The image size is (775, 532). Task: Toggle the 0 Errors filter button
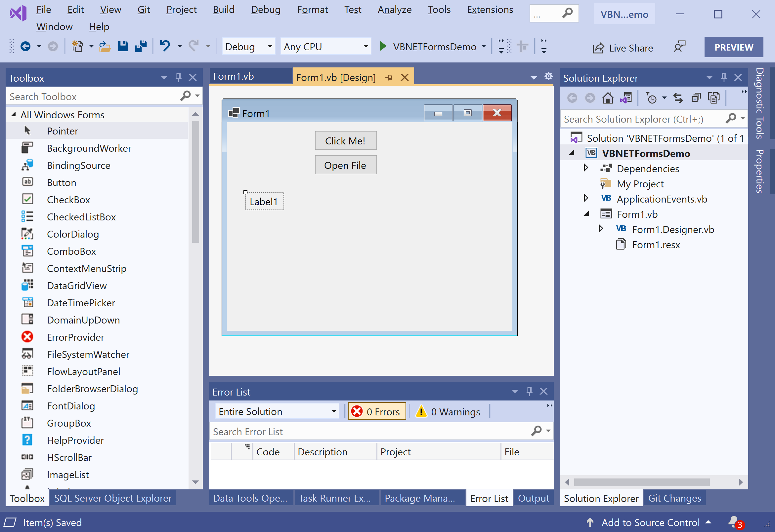(x=377, y=411)
